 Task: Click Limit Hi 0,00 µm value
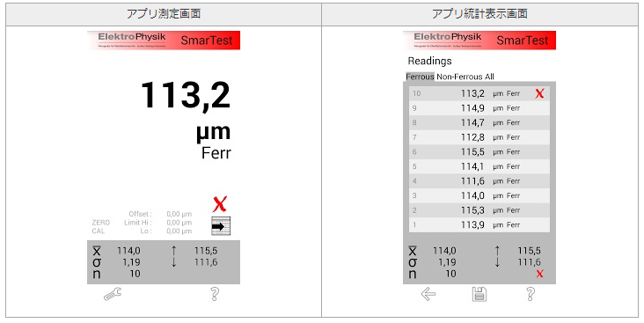[x=179, y=223]
